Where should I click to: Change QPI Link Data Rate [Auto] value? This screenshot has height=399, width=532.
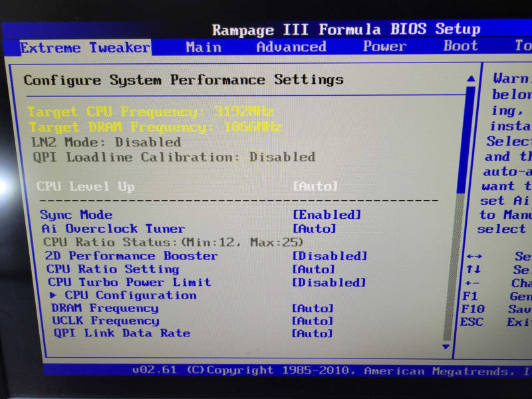pyautogui.click(x=312, y=333)
